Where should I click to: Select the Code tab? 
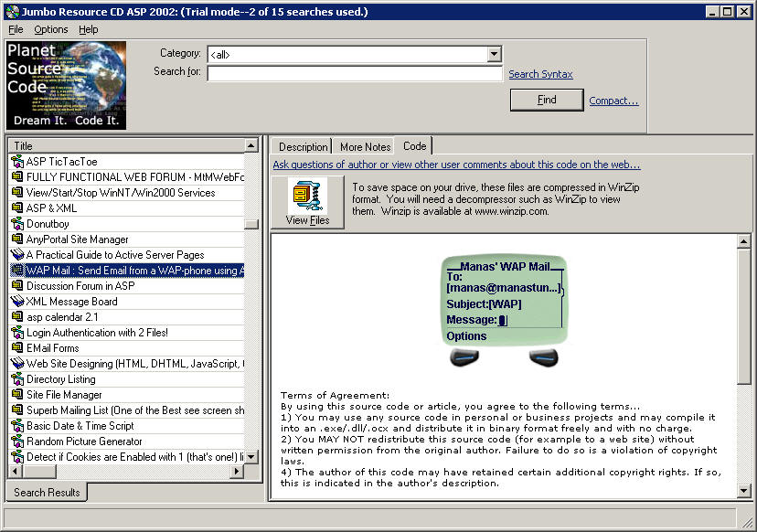pyautogui.click(x=414, y=145)
